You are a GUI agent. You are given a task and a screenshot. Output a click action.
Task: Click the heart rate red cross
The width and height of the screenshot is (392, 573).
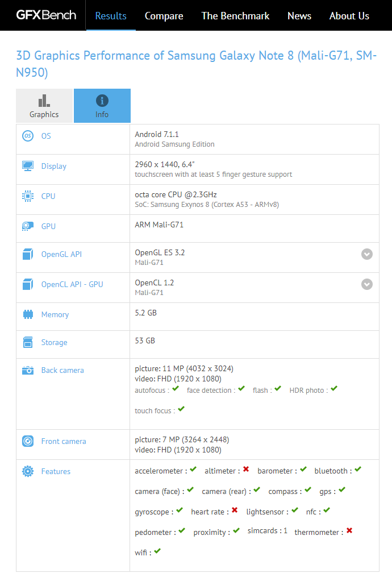[235, 510]
